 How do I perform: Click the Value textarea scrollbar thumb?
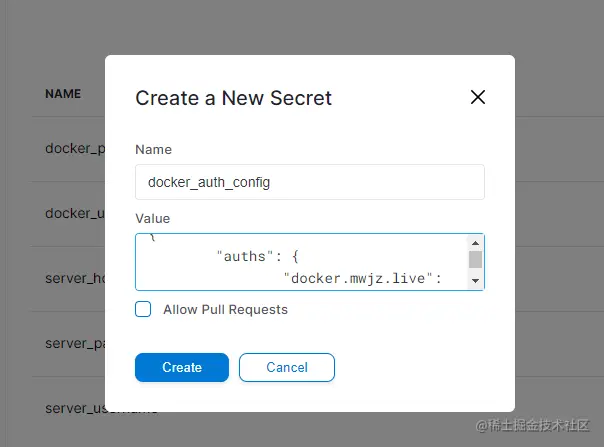[475, 259]
